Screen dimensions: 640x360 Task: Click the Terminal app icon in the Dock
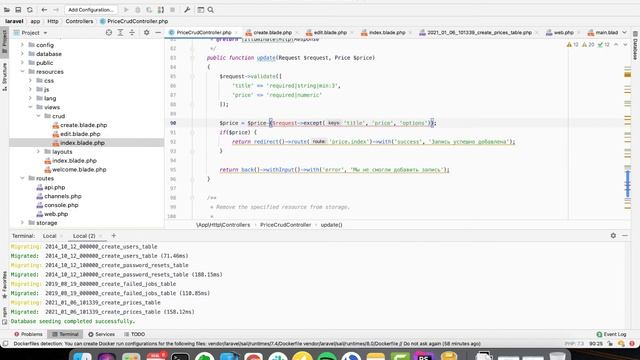[180, 357]
